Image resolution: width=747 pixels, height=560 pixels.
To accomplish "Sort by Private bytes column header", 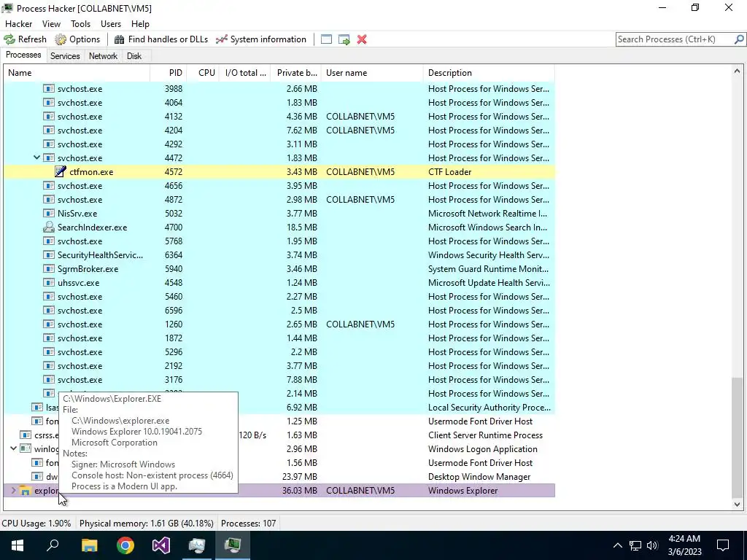I will coord(296,73).
